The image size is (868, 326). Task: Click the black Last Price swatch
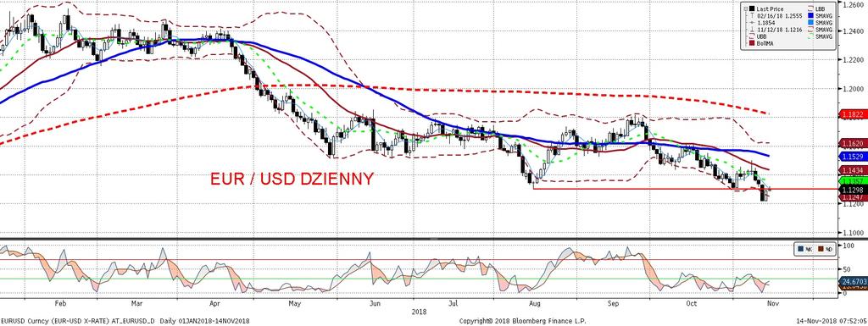(752, 8)
